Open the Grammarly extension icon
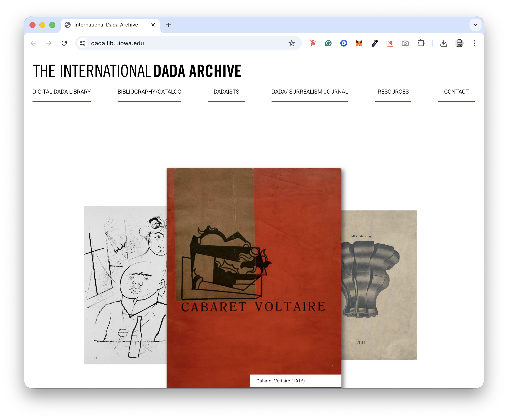The width and height of the screenshot is (508, 420). pyautogui.click(x=328, y=43)
